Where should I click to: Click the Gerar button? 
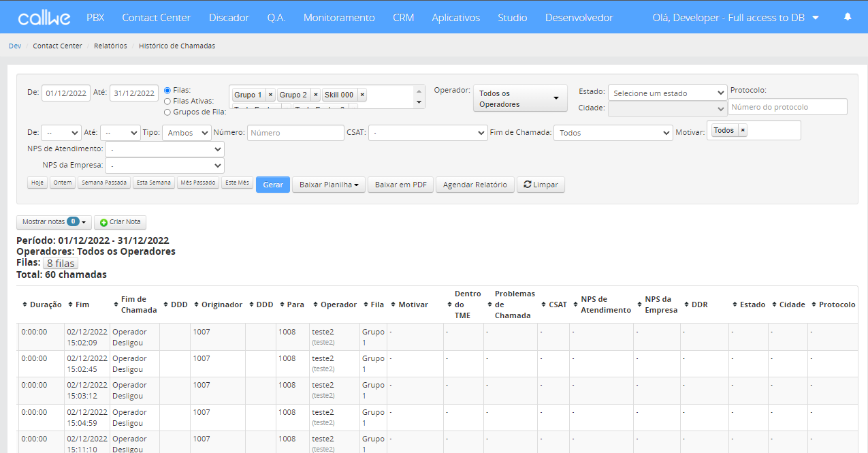(273, 185)
